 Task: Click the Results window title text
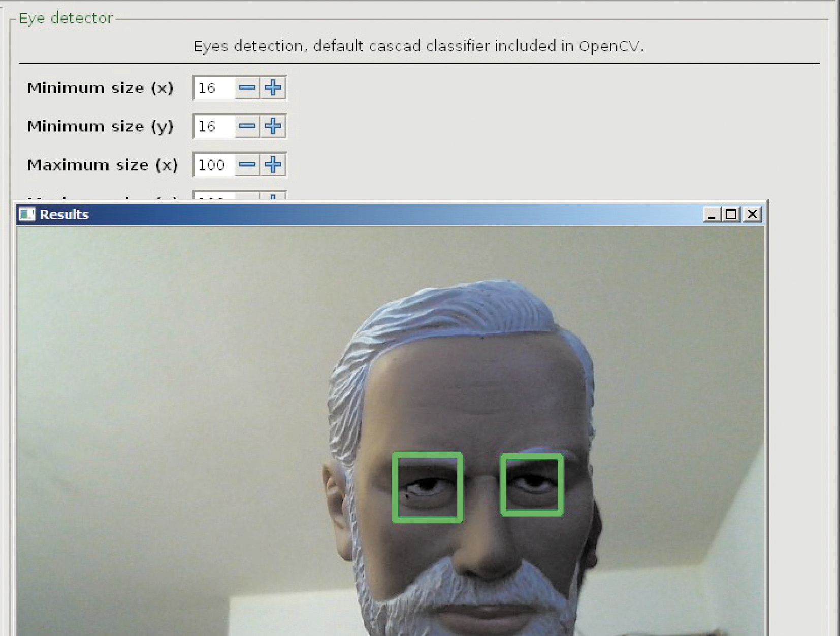click(x=64, y=215)
